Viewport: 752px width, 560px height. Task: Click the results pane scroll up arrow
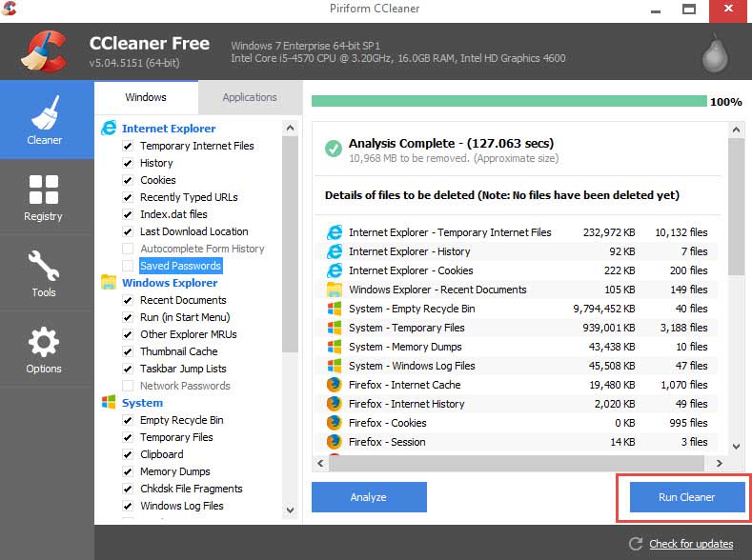point(736,130)
